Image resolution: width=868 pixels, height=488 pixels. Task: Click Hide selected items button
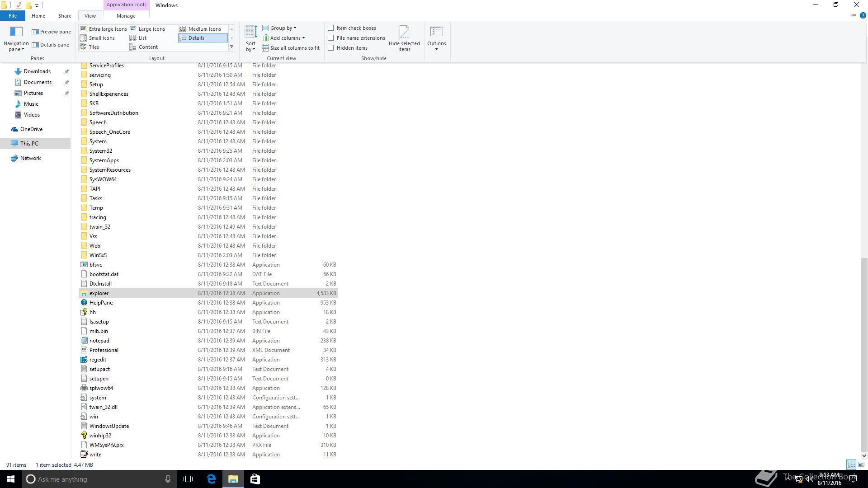(404, 38)
